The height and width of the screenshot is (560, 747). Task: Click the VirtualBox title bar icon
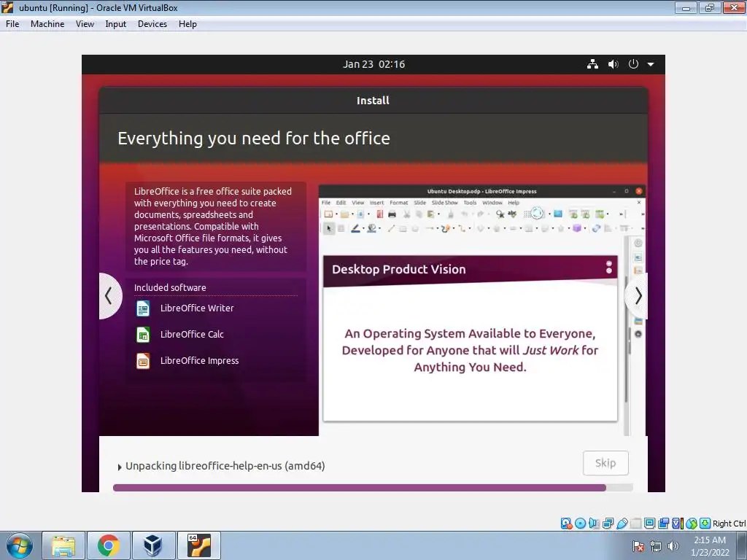click(x=7, y=7)
